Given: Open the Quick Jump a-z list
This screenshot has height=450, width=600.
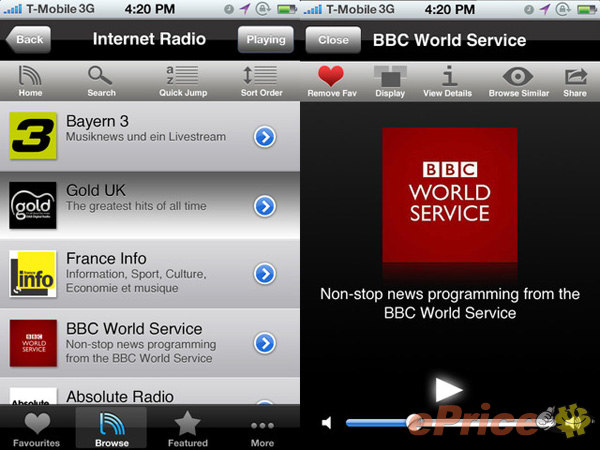Looking at the screenshot, I should tap(183, 81).
